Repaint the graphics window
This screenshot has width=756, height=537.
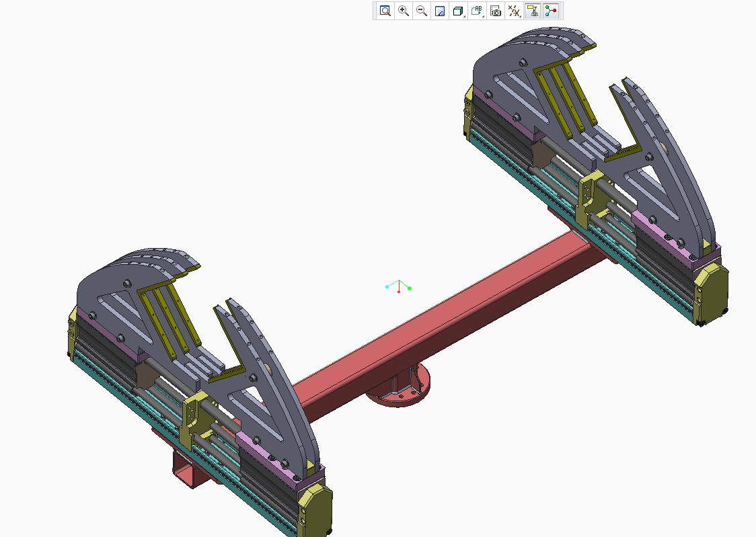click(x=440, y=11)
